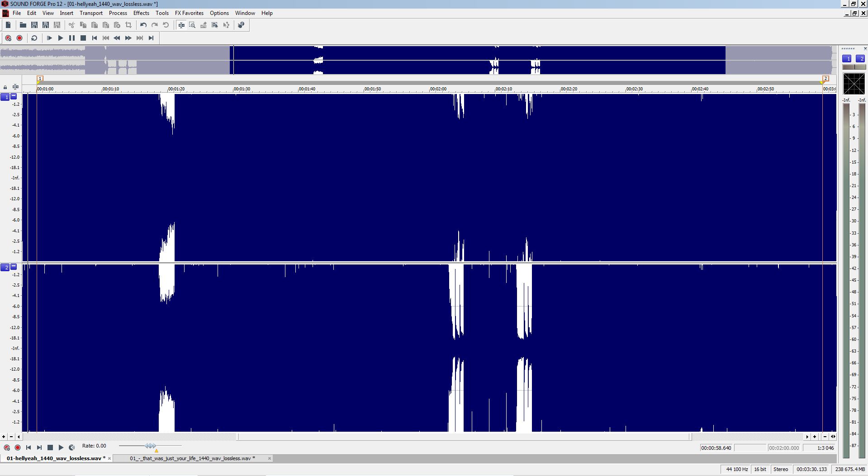Toggle meter channel 2 button
The width and height of the screenshot is (868, 476).
point(860,59)
